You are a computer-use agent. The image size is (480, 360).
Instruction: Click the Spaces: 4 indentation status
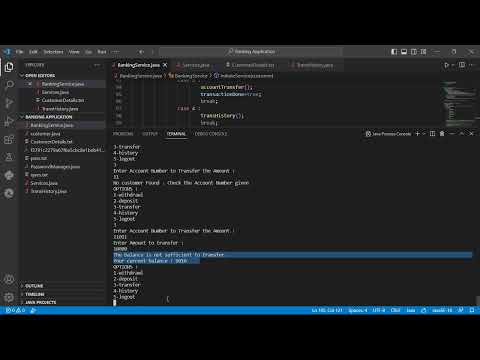[358, 310]
